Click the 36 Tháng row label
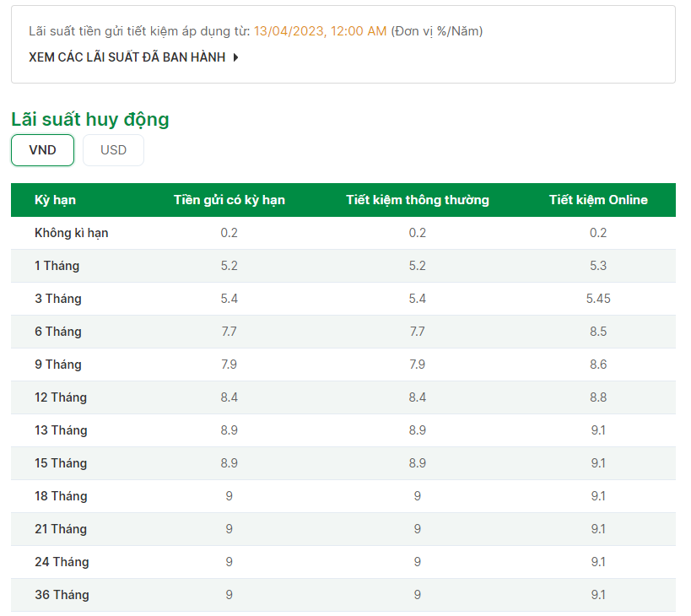Viewport: 691px width, 616px height. [62, 595]
